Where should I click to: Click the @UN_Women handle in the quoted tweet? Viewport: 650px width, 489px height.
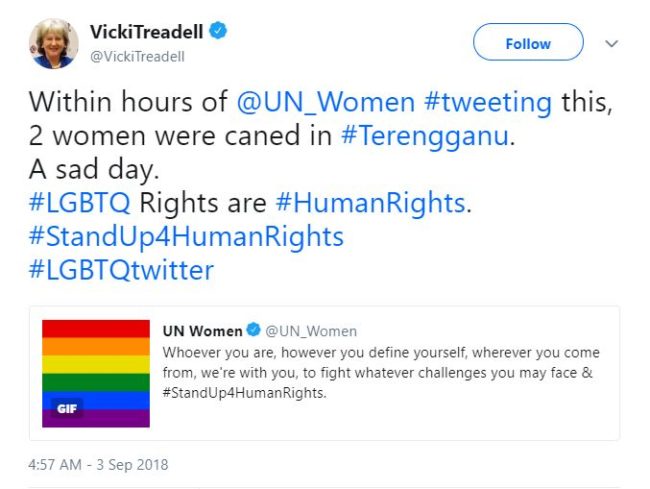coord(310,331)
